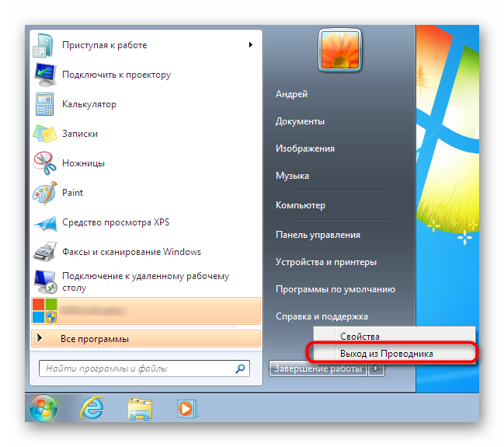
Task: Open the XPS Viewer paper plane icon
Action: (x=45, y=223)
